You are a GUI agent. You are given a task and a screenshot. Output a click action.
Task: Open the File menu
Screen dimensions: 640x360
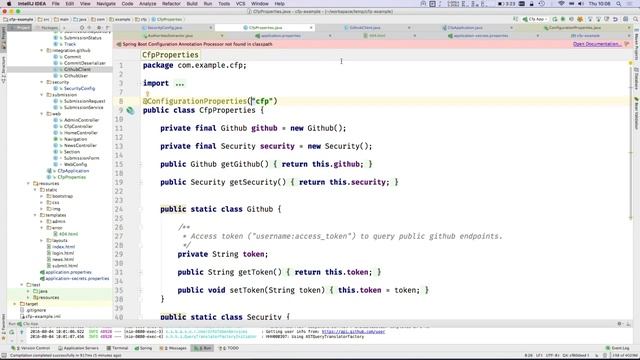(56, 4)
